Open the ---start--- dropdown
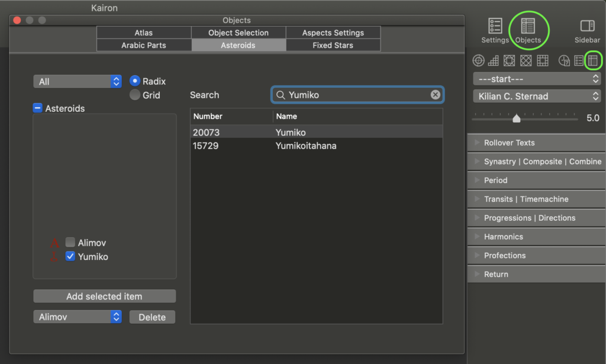 click(x=537, y=79)
